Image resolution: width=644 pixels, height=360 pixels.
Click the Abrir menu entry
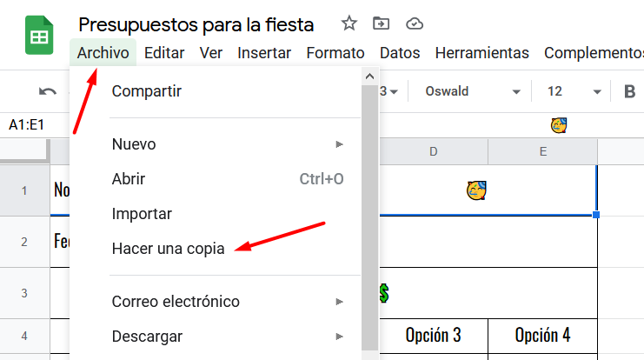coord(129,179)
